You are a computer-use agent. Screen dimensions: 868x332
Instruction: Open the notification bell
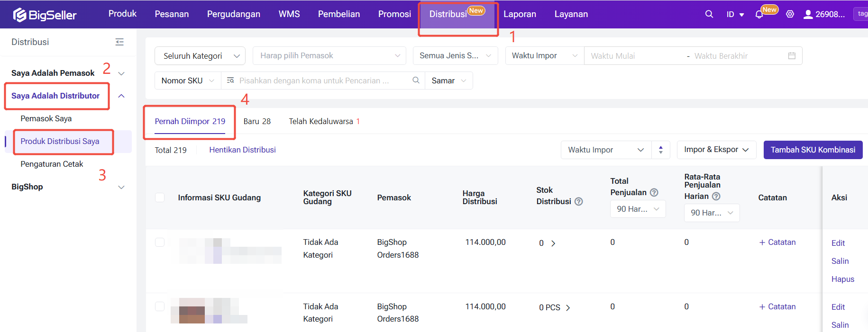tap(759, 15)
